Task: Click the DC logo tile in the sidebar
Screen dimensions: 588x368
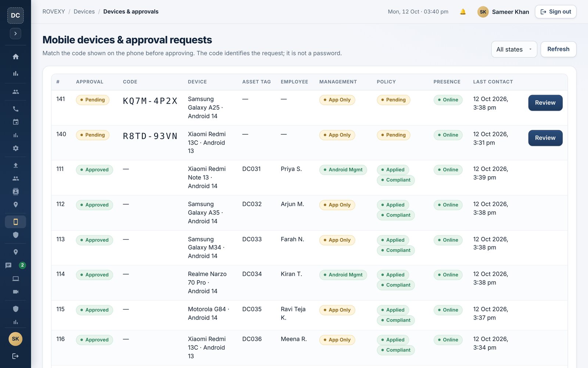Action: [15, 15]
